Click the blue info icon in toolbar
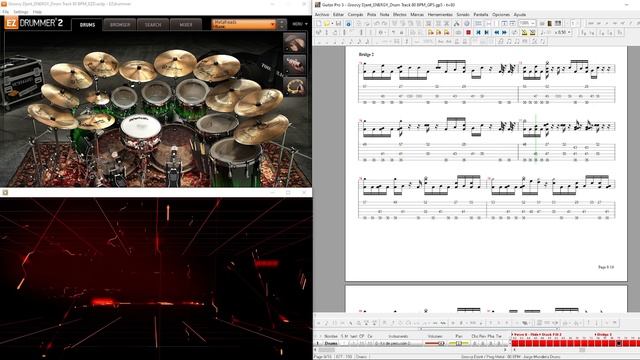640x360 pixels. click(x=349, y=23)
